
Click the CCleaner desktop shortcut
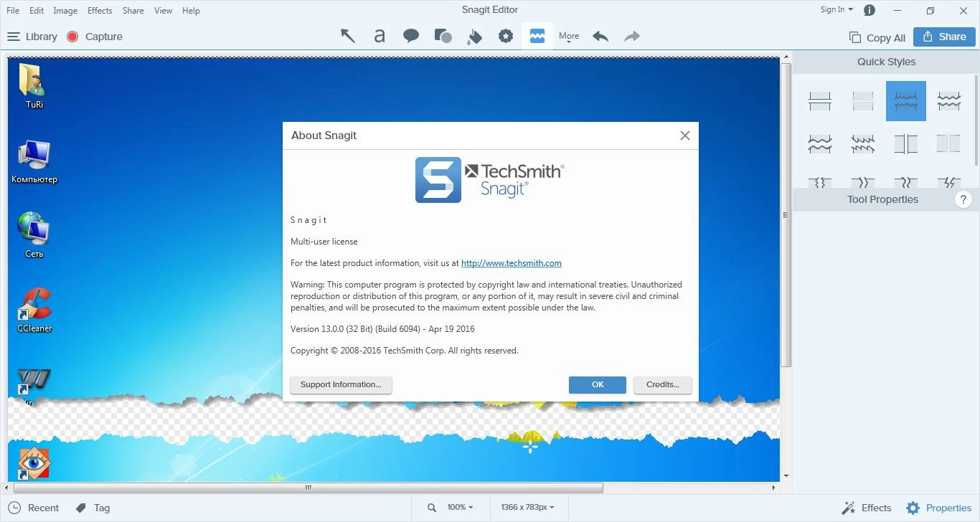pos(34,310)
